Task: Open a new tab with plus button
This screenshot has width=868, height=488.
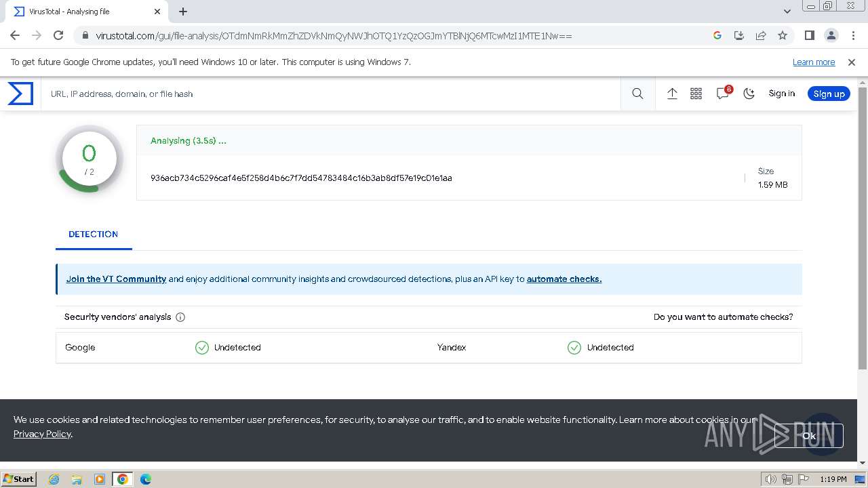Action: point(183,12)
